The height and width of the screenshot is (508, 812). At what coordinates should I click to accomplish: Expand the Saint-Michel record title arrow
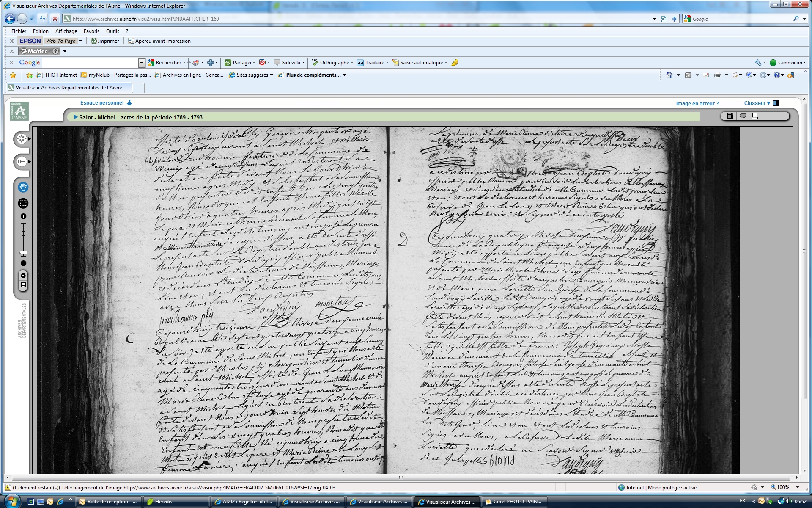click(x=76, y=117)
